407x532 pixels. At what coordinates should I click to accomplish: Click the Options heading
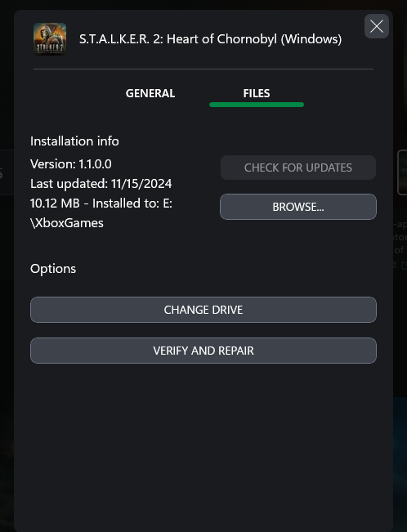coord(53,269)
